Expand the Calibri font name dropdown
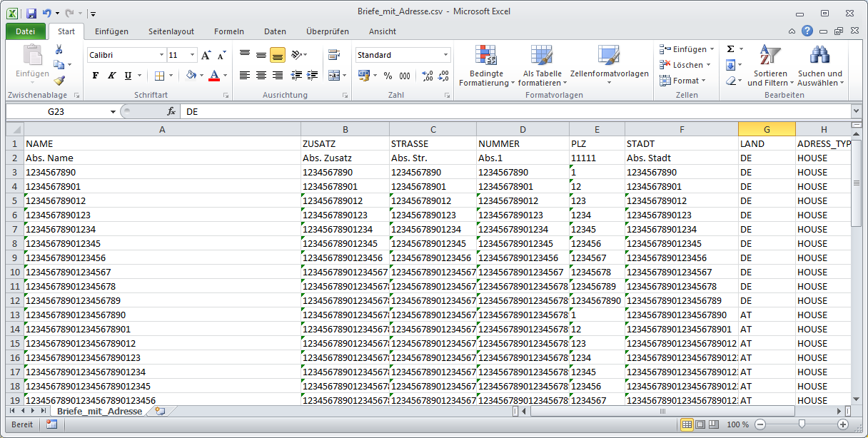 (161, 55)
